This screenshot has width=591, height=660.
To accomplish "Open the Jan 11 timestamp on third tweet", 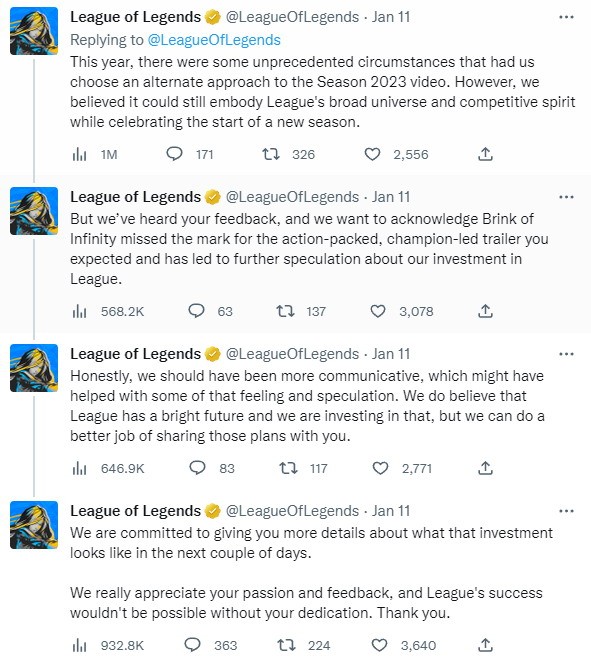I will (x=391, y=354).
